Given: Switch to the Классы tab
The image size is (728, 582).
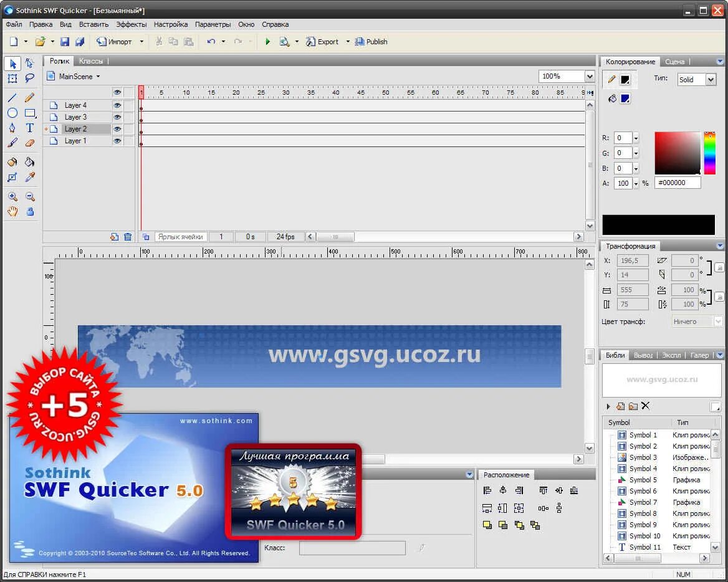Looking at the screenshot, I should tap(91, 61).
